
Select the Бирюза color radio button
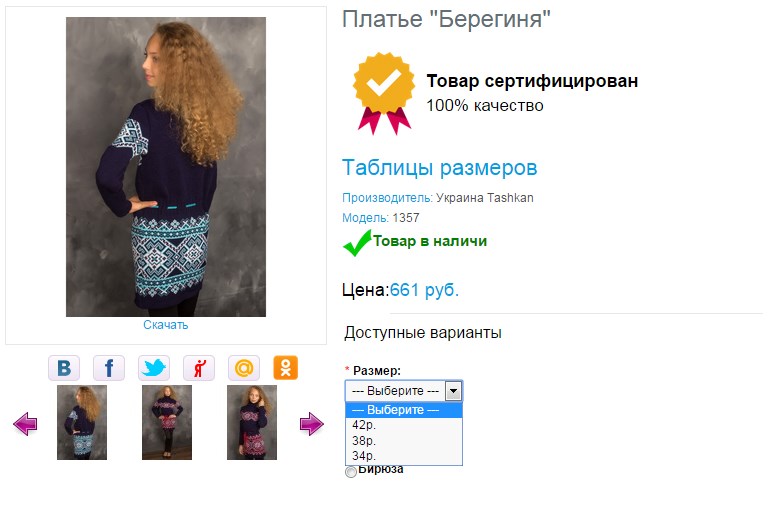coord(351,471)
